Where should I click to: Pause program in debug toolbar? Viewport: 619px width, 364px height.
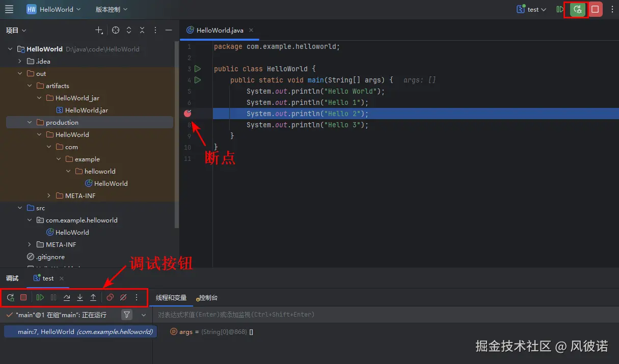[x=53, y=297]
